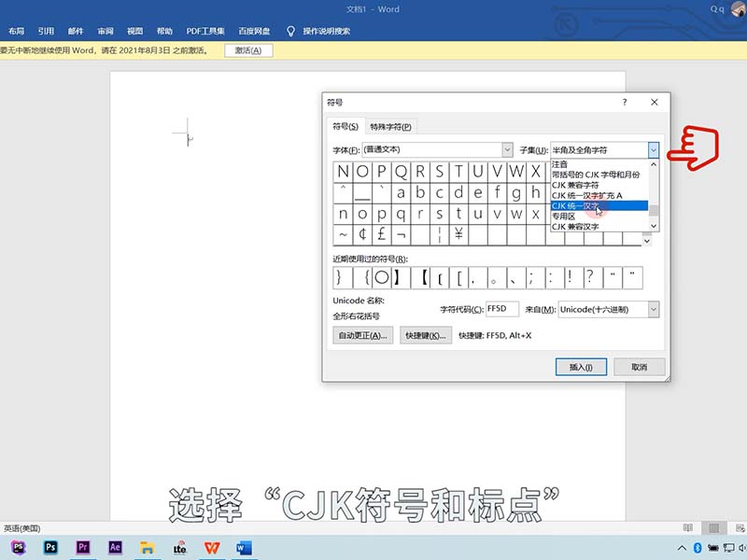Viewport: 747px width, 560px height.
Task: Select the tilde ~ symbol in the grid
Action: click(x=343, y=234)
